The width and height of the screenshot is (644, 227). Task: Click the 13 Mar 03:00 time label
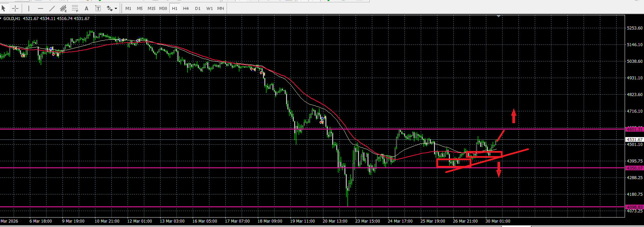(x=172, y=221)
